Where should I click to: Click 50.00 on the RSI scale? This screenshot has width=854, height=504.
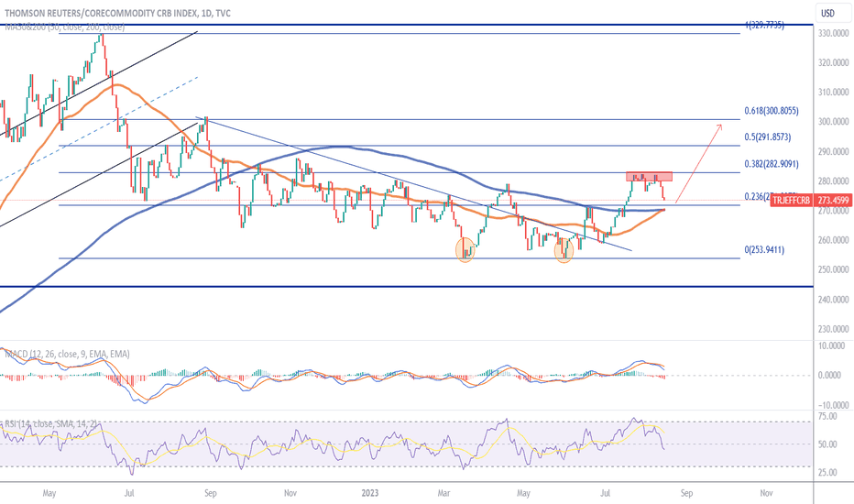(827, 444)
